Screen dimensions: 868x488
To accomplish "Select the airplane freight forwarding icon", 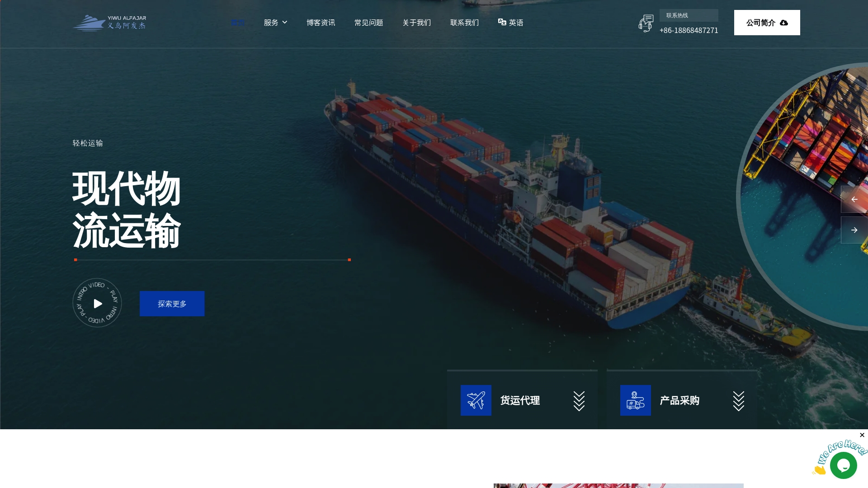I will [476, 400].
